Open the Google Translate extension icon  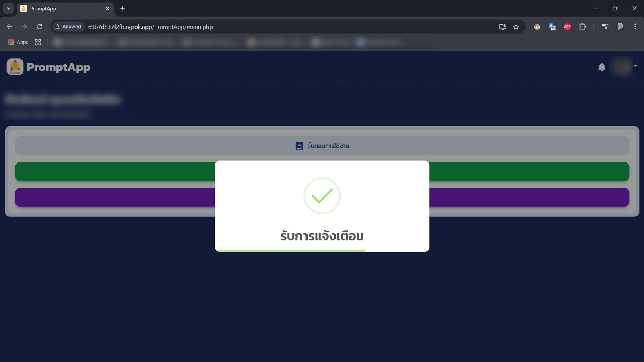click(x=552, y=27)
